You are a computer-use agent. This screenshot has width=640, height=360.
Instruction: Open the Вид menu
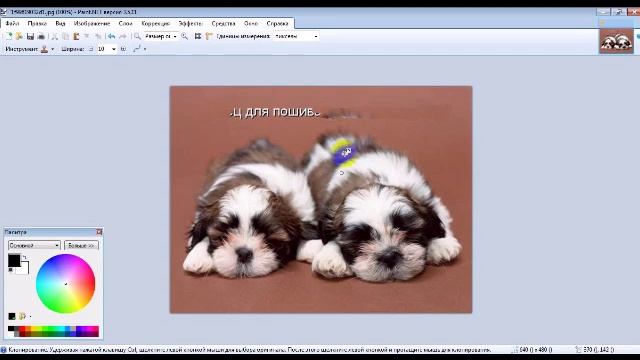point(60,24)
